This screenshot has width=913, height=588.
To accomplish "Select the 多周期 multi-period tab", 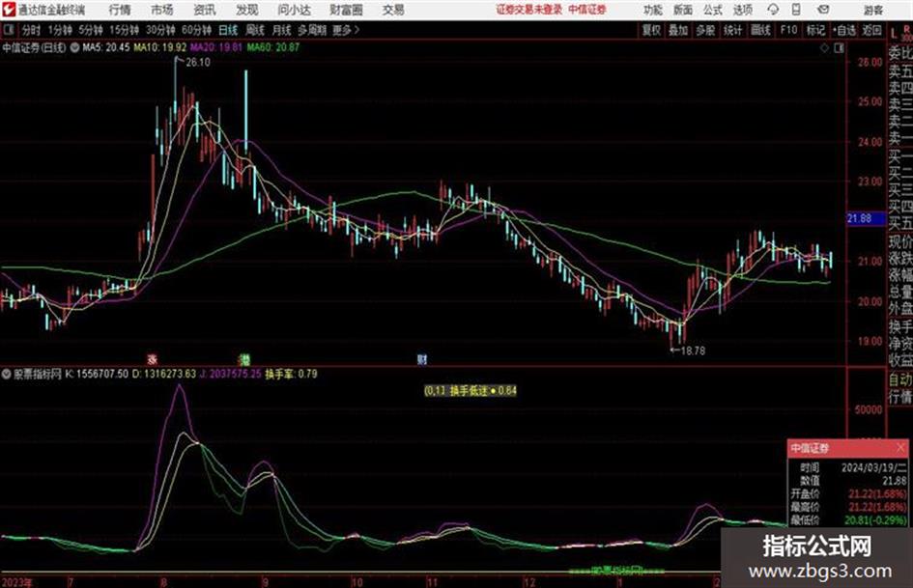I will tap(312, 30).
